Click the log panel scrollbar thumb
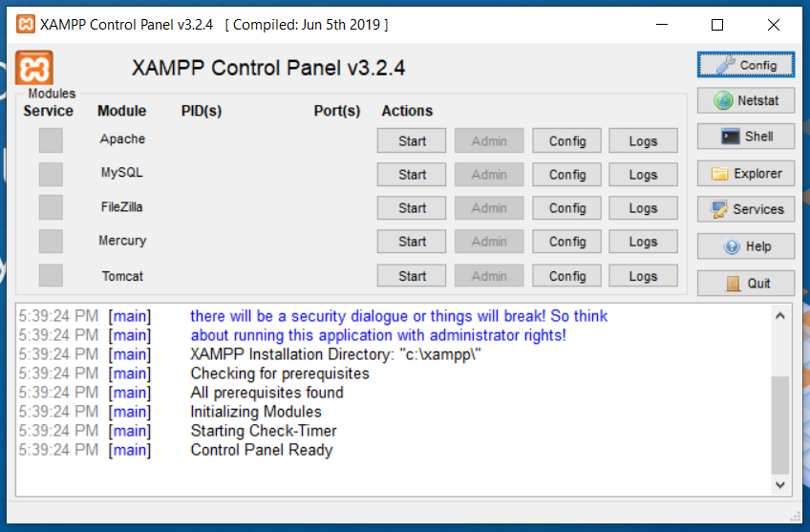810x532 pixels. (780, 425)
